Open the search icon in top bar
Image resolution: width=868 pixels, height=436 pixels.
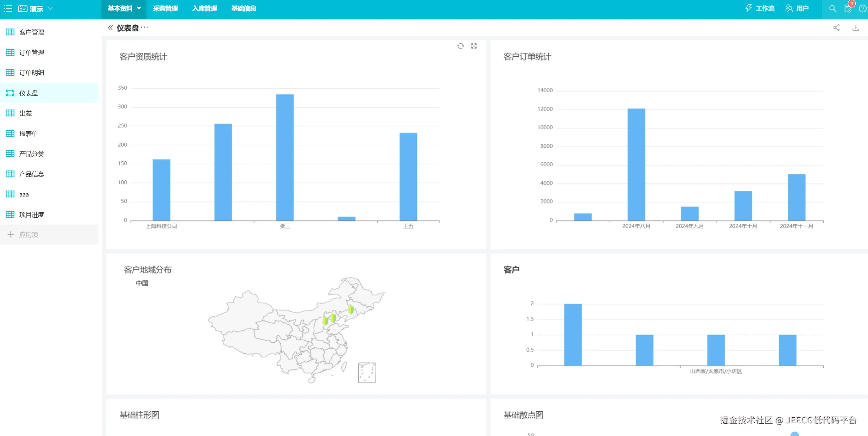coord(832,8)
